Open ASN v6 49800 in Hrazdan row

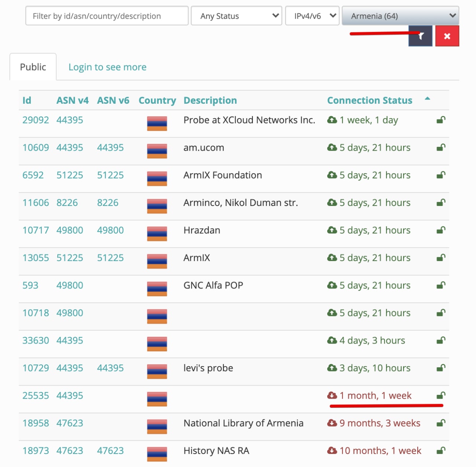110,230
